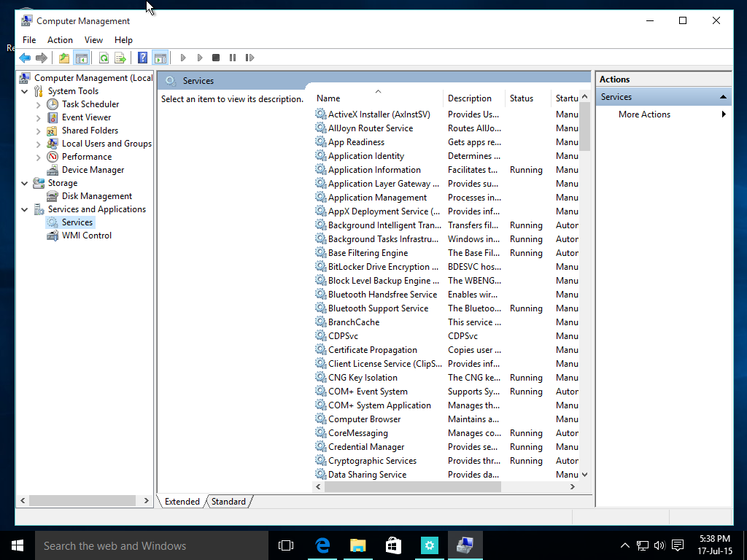Image resolution: width=747 pixels, height=560 pixels.
Task: Go up one level with the folder icon
Action: pyautogui.click(x=64, y=58)
